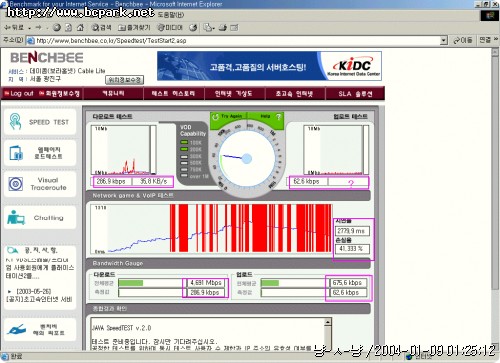Click the network game VoIP latency graph
The width and height of the screenshot is (500, 363).
point(211,229)
